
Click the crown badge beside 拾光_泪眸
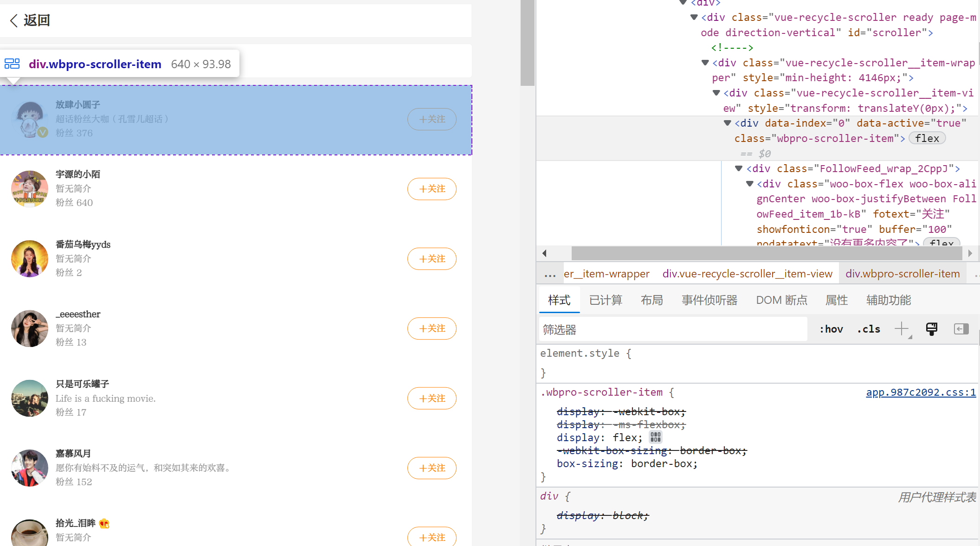[104, 524]
